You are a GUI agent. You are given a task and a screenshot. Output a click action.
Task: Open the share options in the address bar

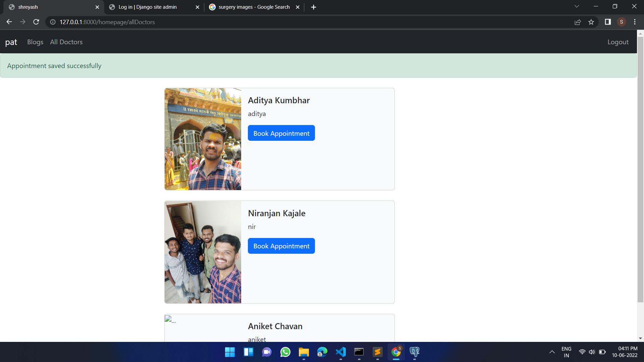click(578, 22)
